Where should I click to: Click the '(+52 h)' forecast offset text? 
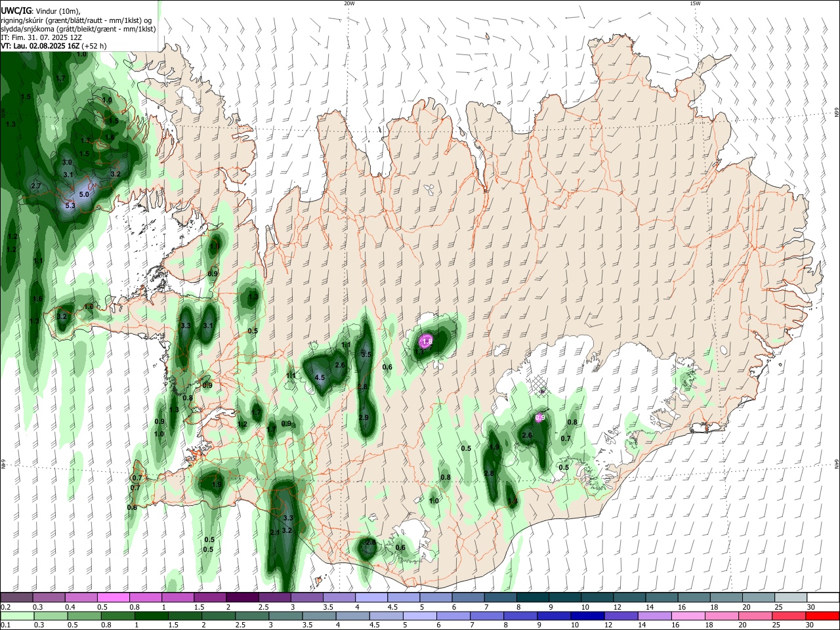click(x=94, y=46)
